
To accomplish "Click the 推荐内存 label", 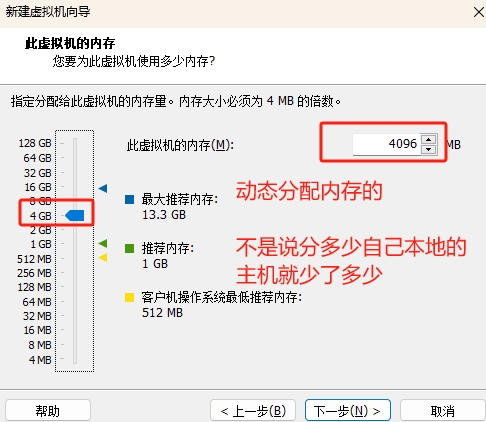I will coord(168,248).
